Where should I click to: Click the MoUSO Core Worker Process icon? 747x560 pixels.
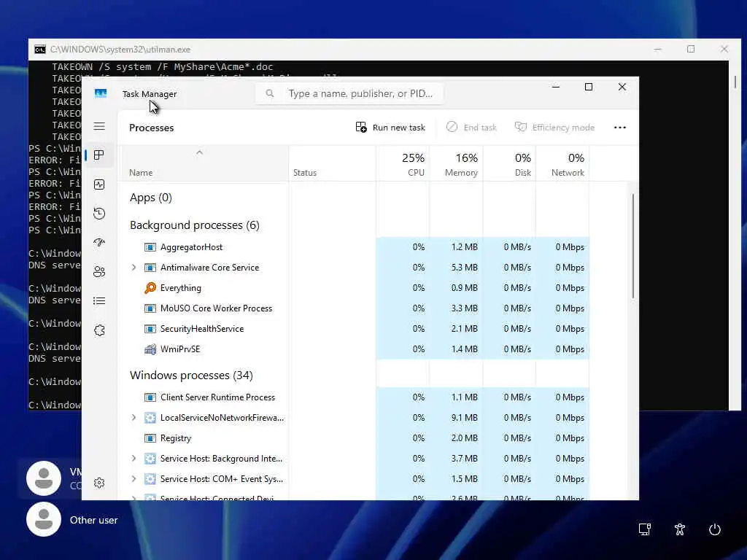pyautogui.click(x=150, y=308)
